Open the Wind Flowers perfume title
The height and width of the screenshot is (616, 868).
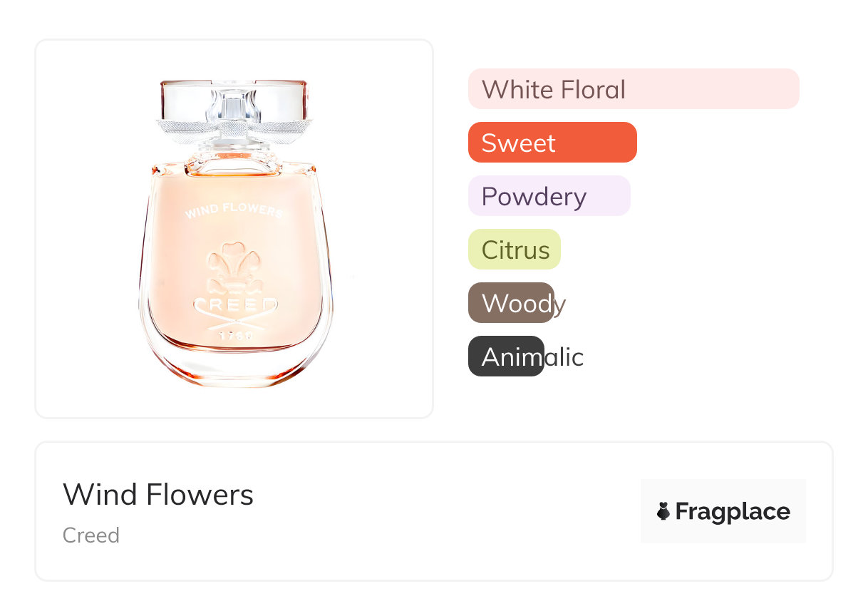click(158, 494)
